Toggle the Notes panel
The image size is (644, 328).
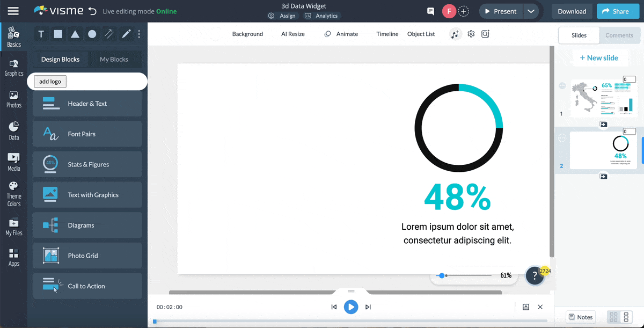[580, 317]
